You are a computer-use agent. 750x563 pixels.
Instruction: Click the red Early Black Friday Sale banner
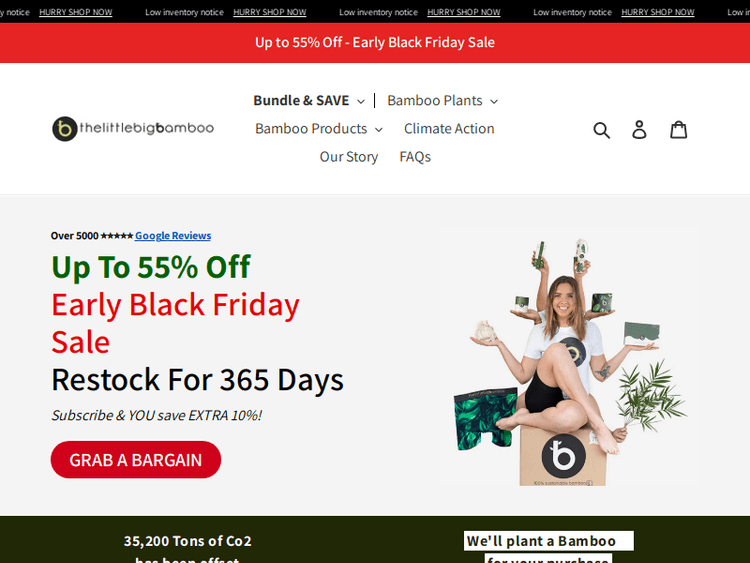[x=375, y=43]
